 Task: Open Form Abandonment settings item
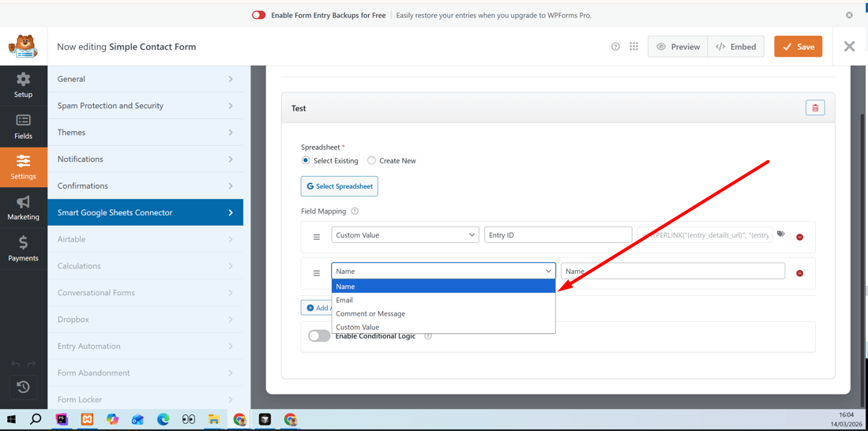145,373
